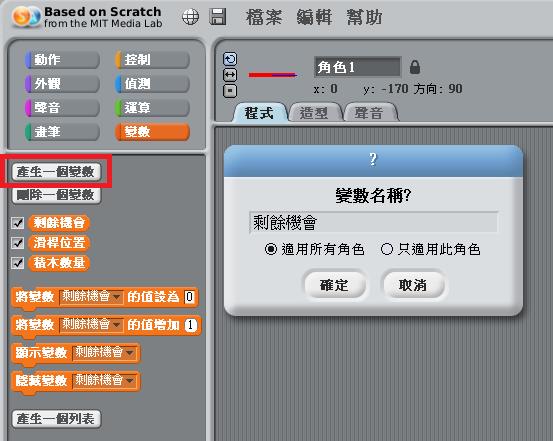The width and height of the screenshot is (553, 441).
Task: Click the 取消 button in dialog
Action: pos(413,285)
